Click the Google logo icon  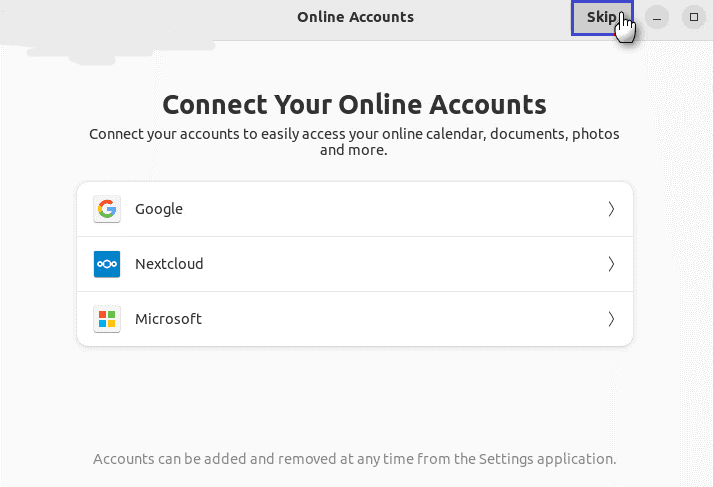click(107, 209)
